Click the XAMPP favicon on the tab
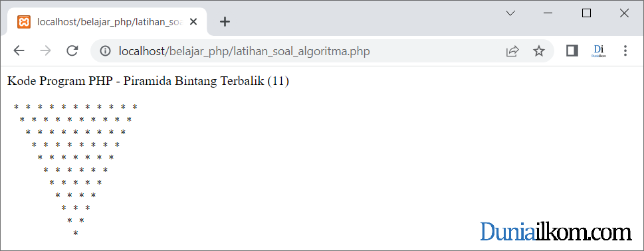Viewport: 644px width, 251px height. coord(24,22)
